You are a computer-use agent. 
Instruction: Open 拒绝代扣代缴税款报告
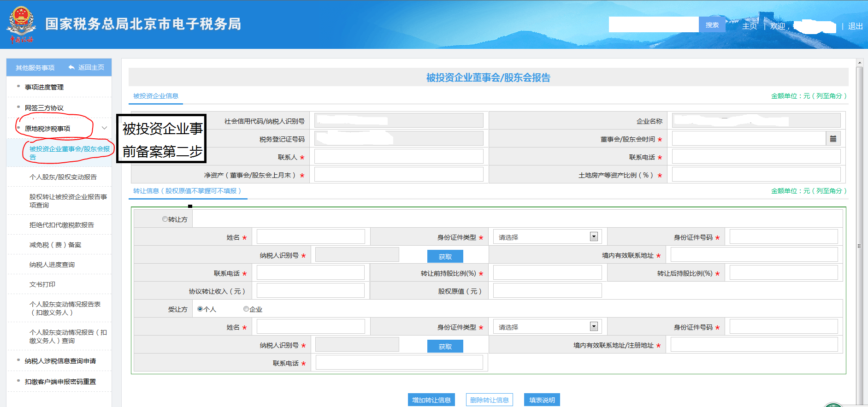(x=62, y=225)
